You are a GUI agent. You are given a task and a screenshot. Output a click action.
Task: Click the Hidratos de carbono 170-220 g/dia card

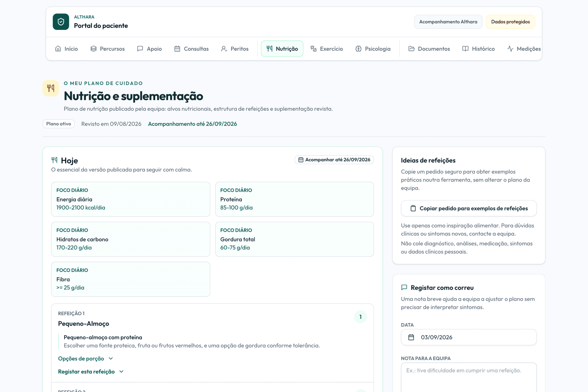click(x=131, y=239)
